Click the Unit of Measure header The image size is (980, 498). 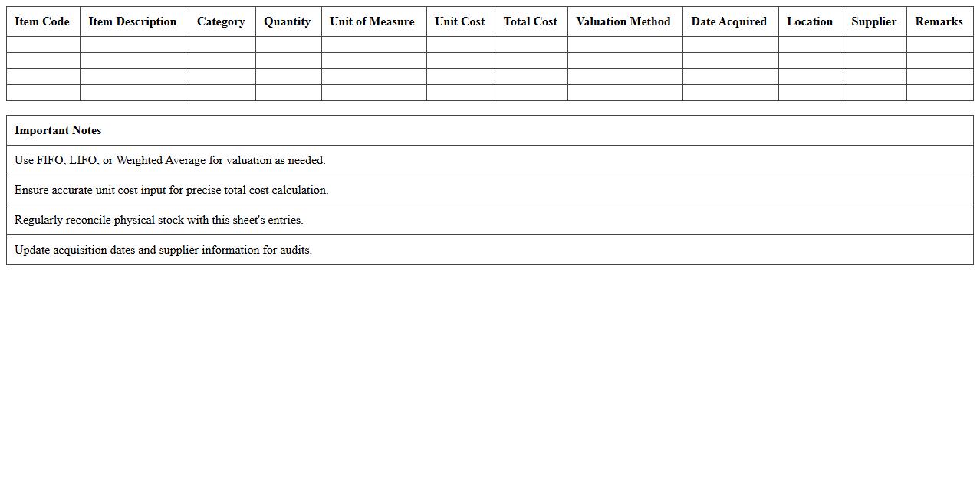point(373,21)
